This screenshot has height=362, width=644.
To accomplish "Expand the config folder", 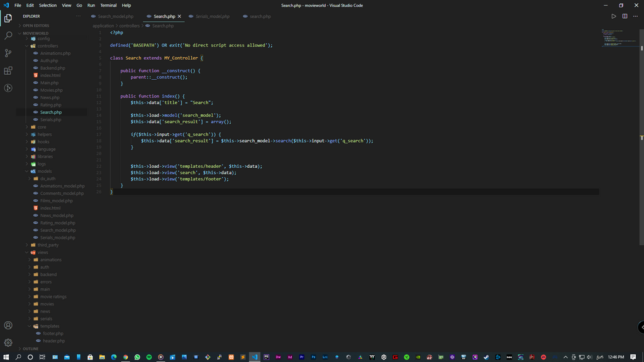I will pyautogui.click(x=43, y=38).
